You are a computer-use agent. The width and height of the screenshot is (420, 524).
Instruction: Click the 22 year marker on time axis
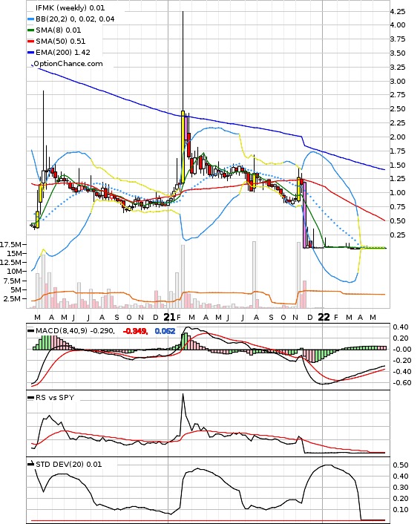[x=324, y=317]
